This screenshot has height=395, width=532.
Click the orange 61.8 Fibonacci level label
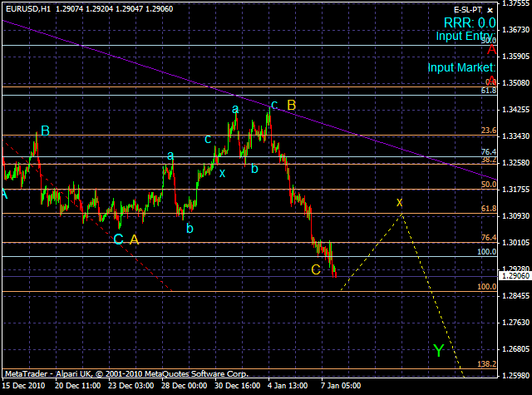[x=489, y=209]
